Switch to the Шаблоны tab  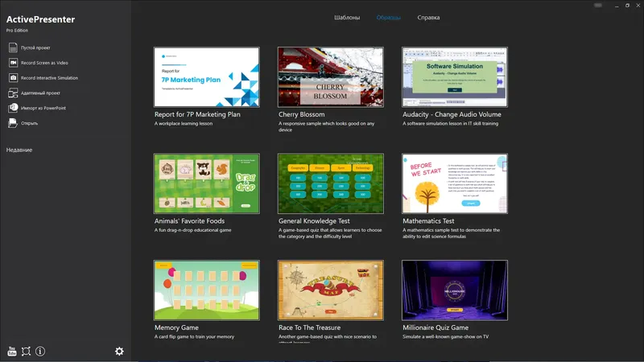coord(347,18)
